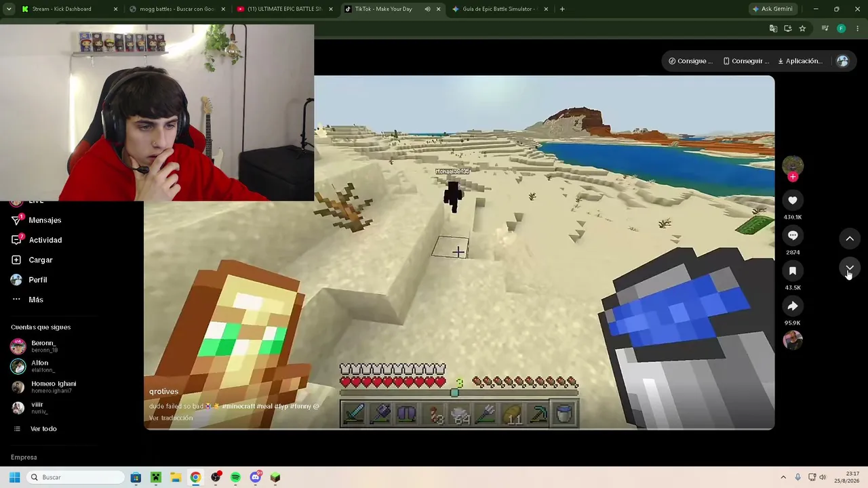868x488 pixels.
Task: Open Spotify from the taskbar
Action: click(235, 477)
